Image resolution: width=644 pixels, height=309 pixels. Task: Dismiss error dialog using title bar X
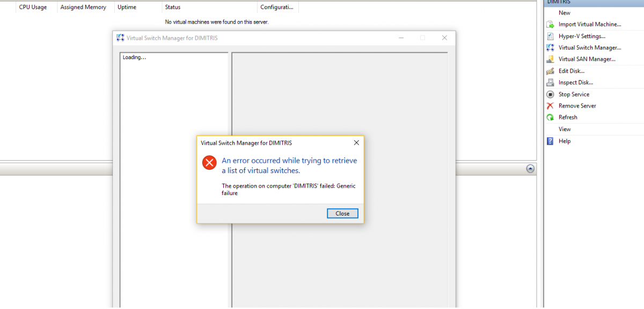pyautogui.click(x=356, y=143)
